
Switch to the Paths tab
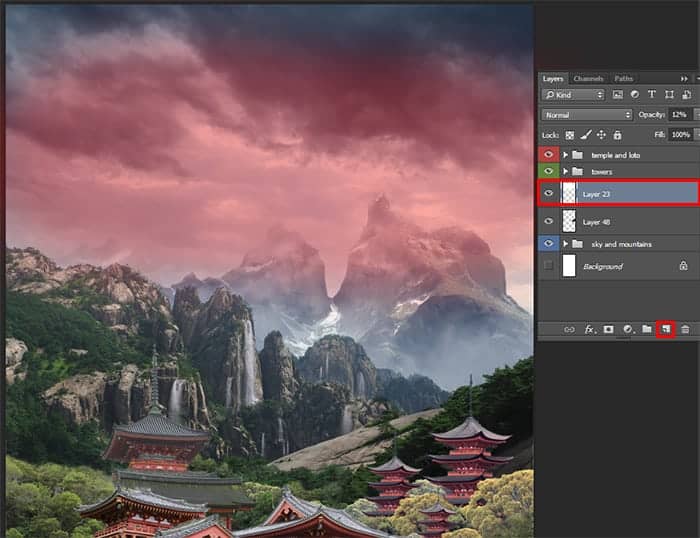point(624,79)
